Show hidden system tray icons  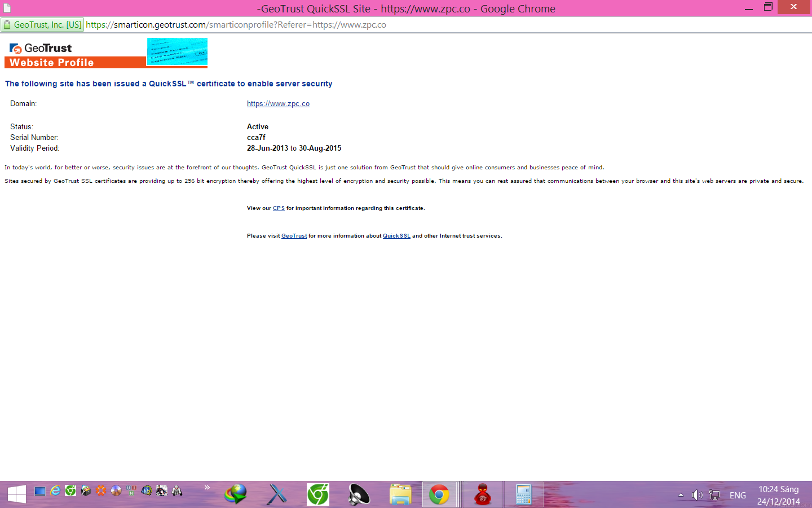(x=681, y=495)
